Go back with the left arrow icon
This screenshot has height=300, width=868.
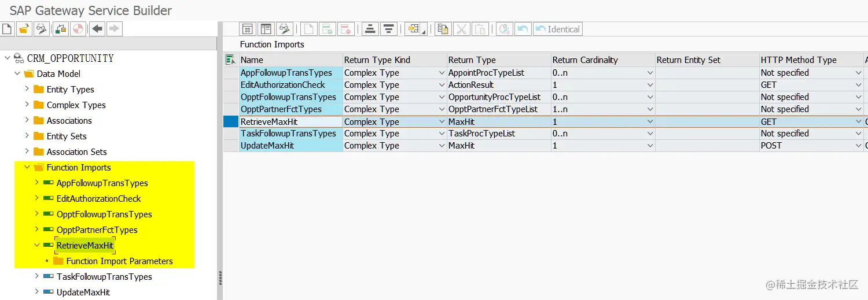[x=97, y=29]
